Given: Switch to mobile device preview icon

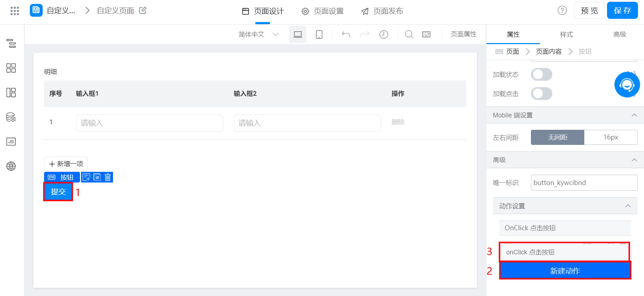Looking at the screenshot, I should pyautogui.click(x=319, y=35).
